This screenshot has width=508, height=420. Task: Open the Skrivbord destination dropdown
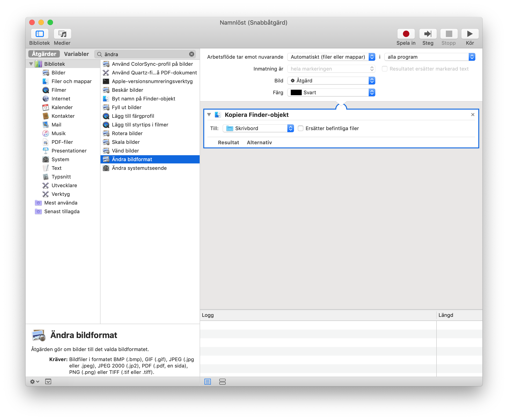(x=258, y=128)
